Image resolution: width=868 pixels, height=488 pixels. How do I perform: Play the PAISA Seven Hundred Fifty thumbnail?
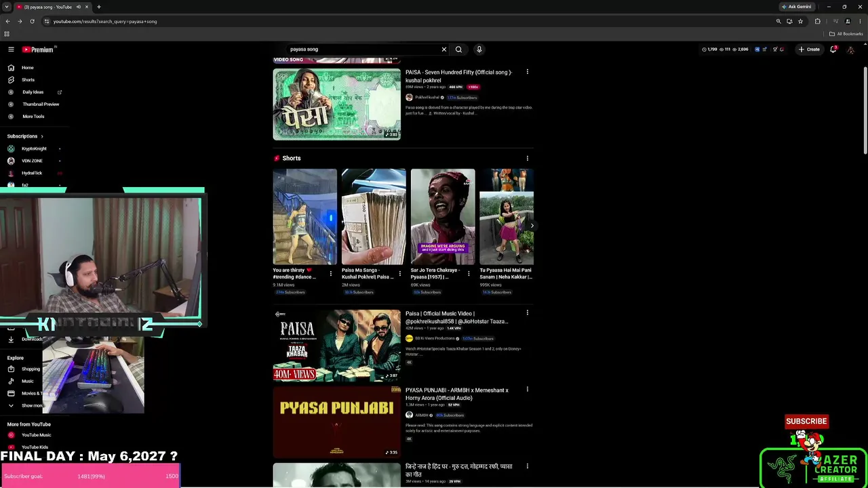pyautogui.click(x=337, y=104)
